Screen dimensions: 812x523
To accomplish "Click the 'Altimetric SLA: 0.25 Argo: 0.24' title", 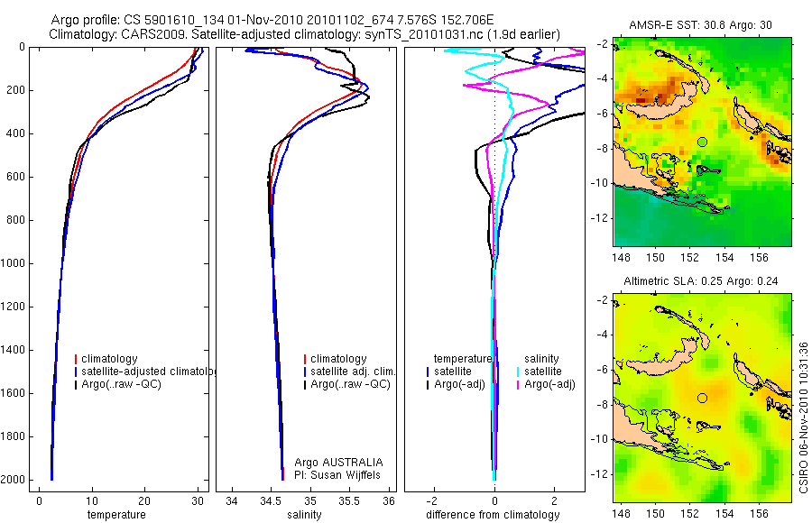I will point(701,281).
